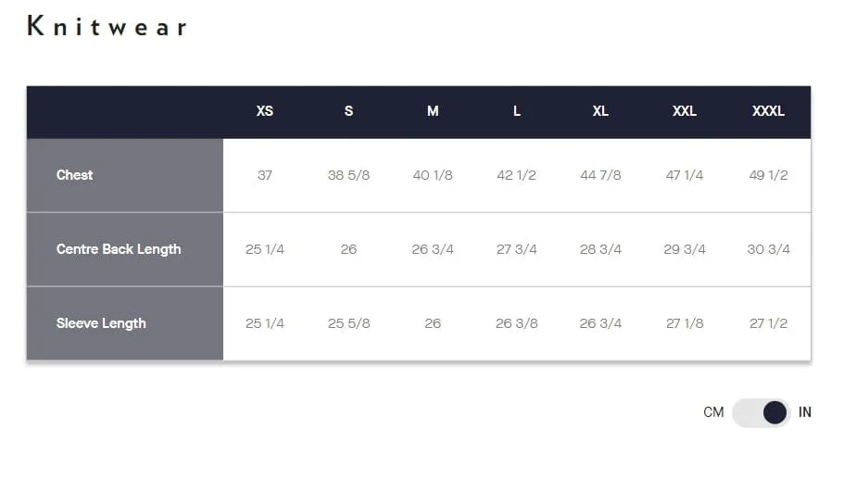Screen dimensions: 844x504
Task: Click the XS size column header
Action: (x=264, y=111)
